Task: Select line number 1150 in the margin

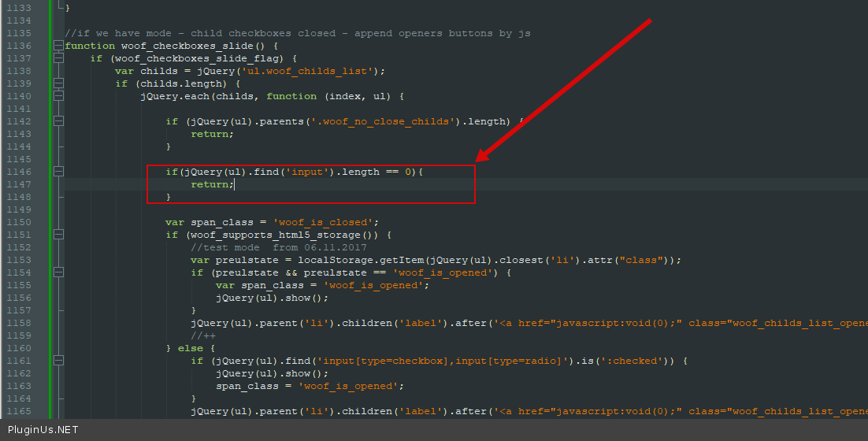Action: [x=19, y=222]
